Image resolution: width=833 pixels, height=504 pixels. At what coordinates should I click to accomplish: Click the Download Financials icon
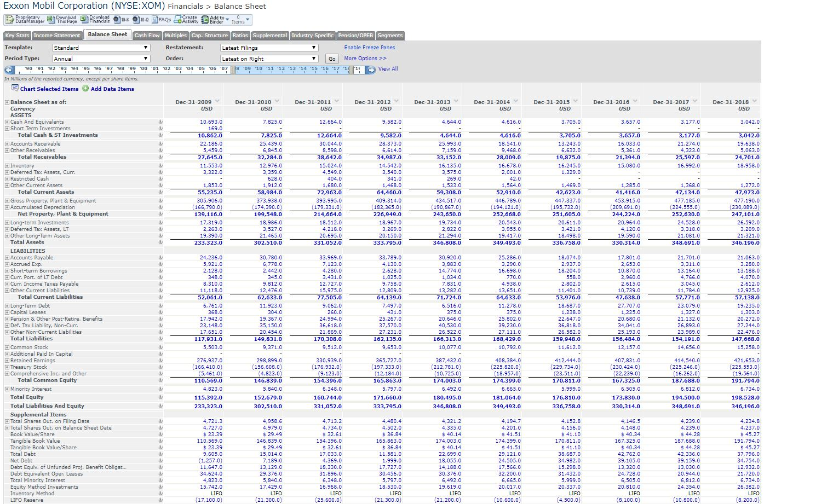[83, 20]
